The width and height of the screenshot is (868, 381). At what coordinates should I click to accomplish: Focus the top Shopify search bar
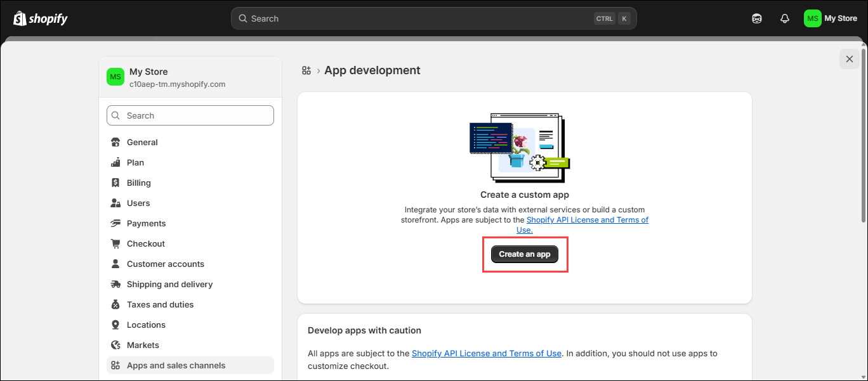[433, 18]
